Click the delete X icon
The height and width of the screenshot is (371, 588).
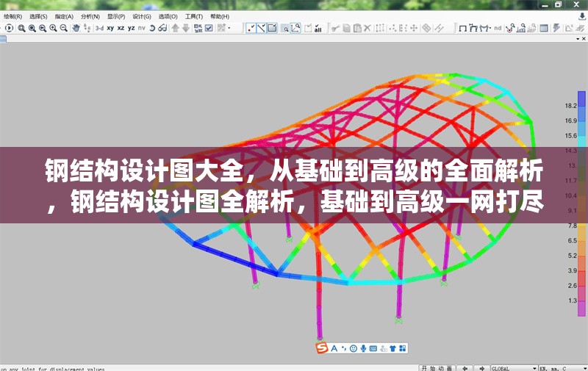[x=367, y=28]
